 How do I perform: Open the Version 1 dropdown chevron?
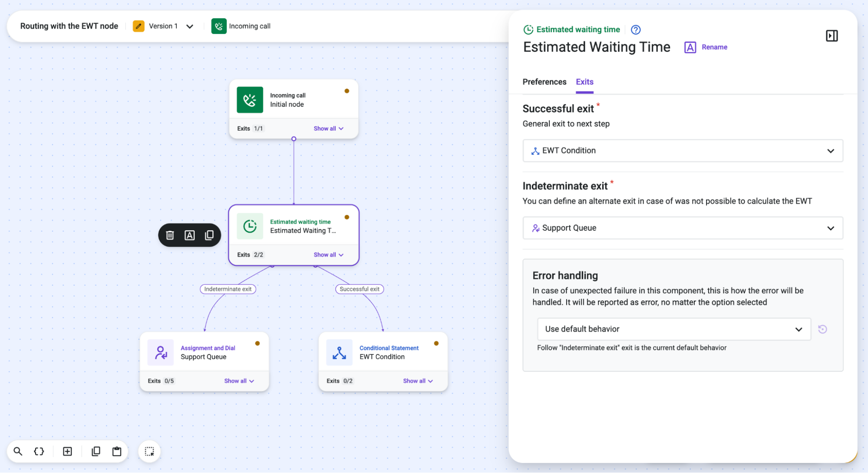pyautogui.click(x=190, y=26)
